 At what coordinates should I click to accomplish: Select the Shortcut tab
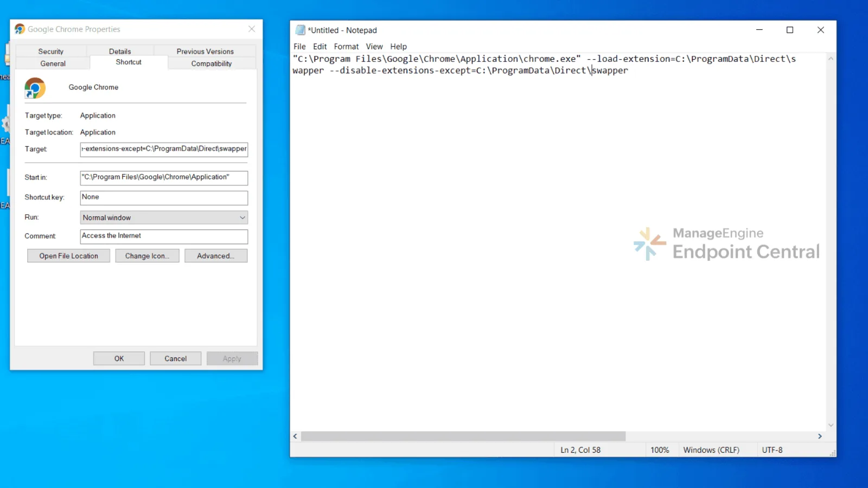tap(129, 62)
